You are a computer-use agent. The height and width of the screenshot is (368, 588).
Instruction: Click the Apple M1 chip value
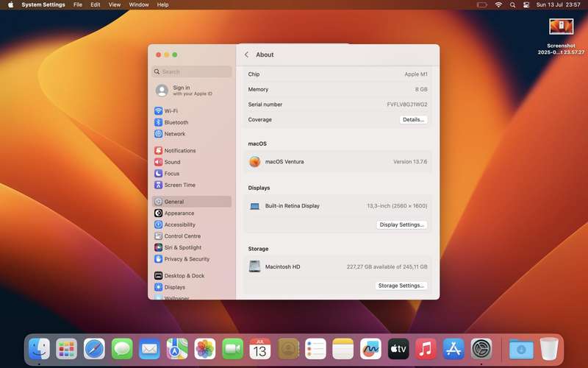pyautogui.click(x=416, y=74)
